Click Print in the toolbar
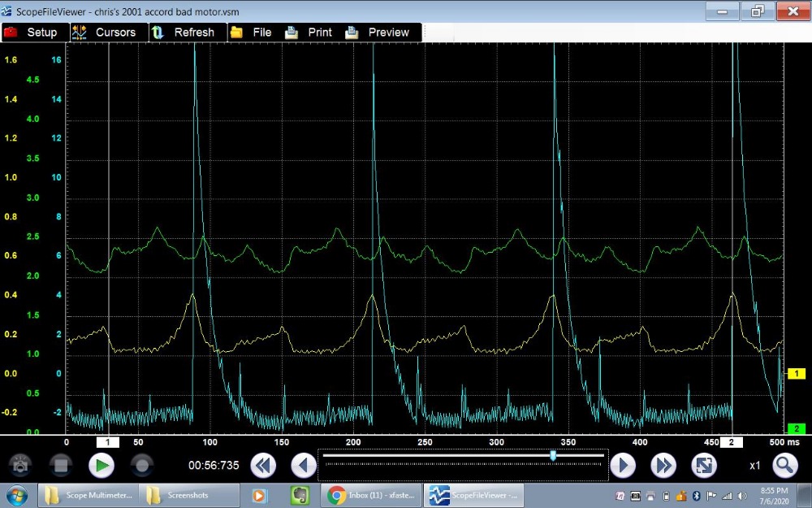The height and width of the screenshot is (508, 812). 309,33
